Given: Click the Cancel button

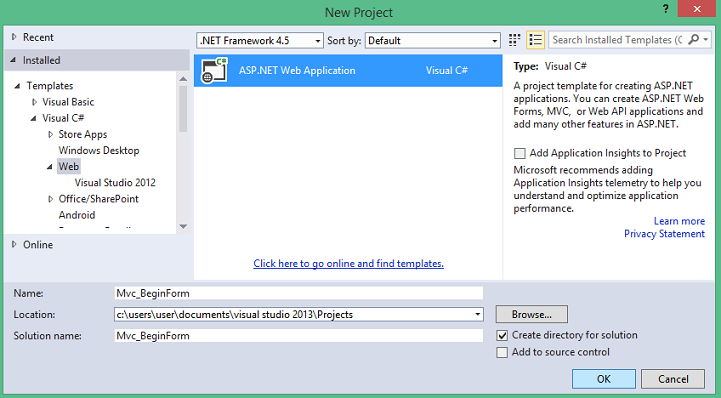Looking at the screenshot, I should pyautogui.click(x=673, y=379).
